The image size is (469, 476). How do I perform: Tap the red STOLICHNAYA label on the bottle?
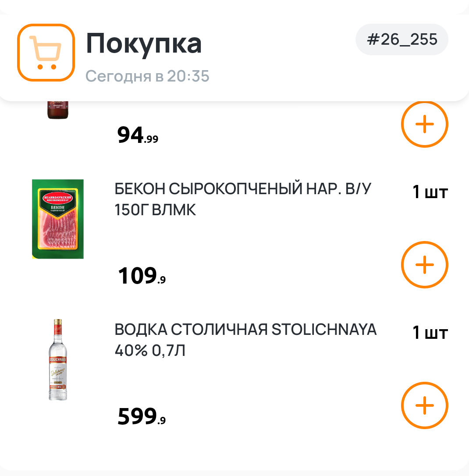[x=58, y=360]
